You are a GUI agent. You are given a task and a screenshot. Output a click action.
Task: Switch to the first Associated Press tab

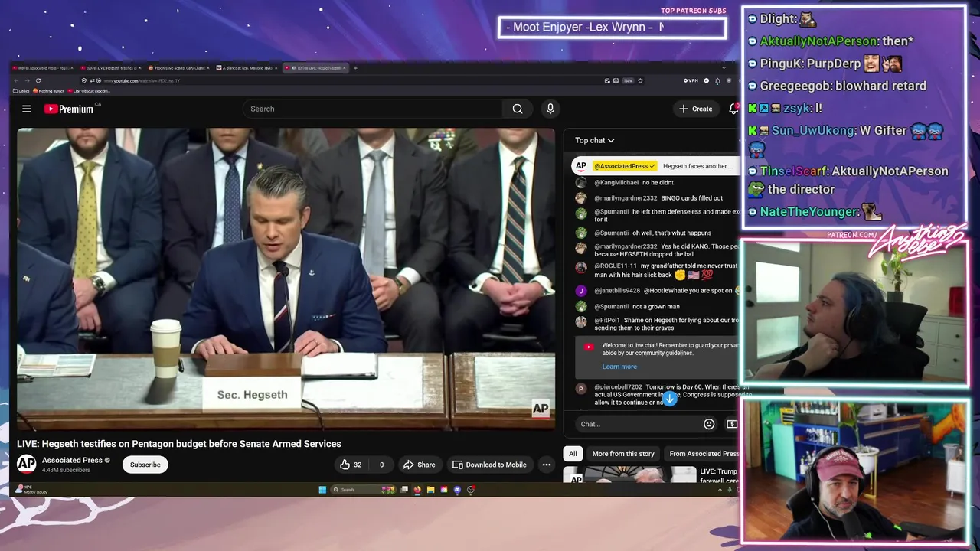tap(42, 68)
